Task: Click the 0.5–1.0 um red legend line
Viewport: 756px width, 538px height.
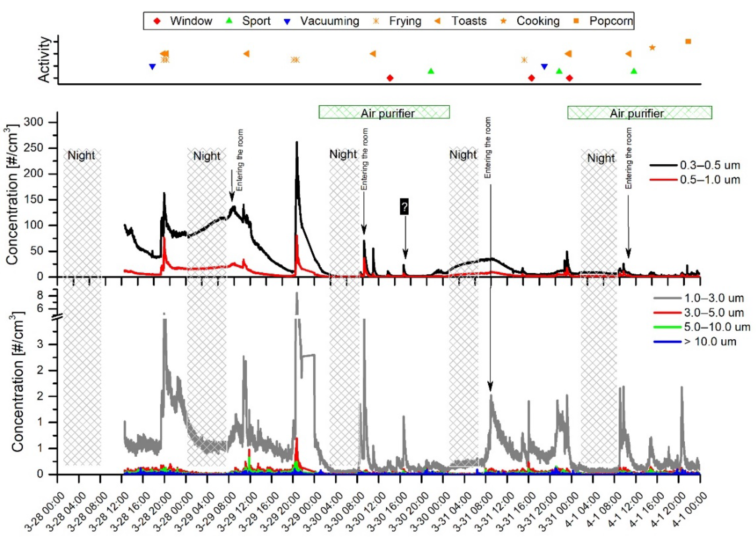Action: pos(663,180)
